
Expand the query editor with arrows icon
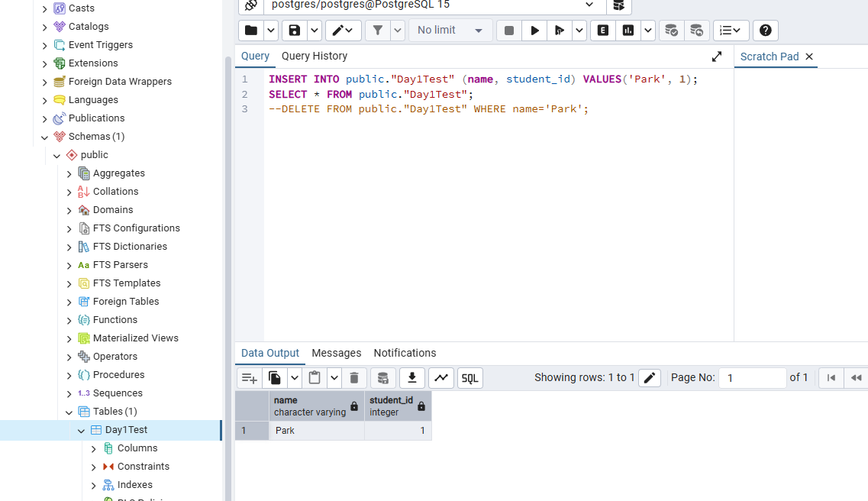pos(717,57)
